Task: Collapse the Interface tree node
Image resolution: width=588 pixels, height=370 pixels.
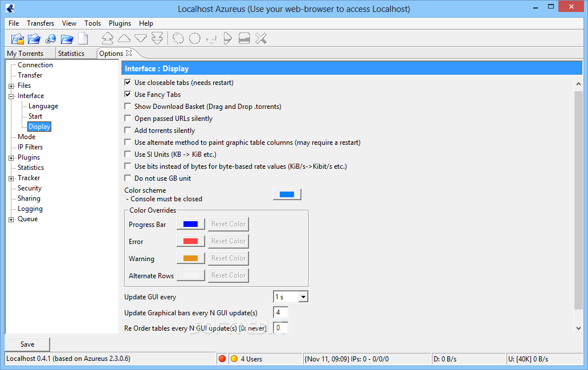Action: (11, 96)
